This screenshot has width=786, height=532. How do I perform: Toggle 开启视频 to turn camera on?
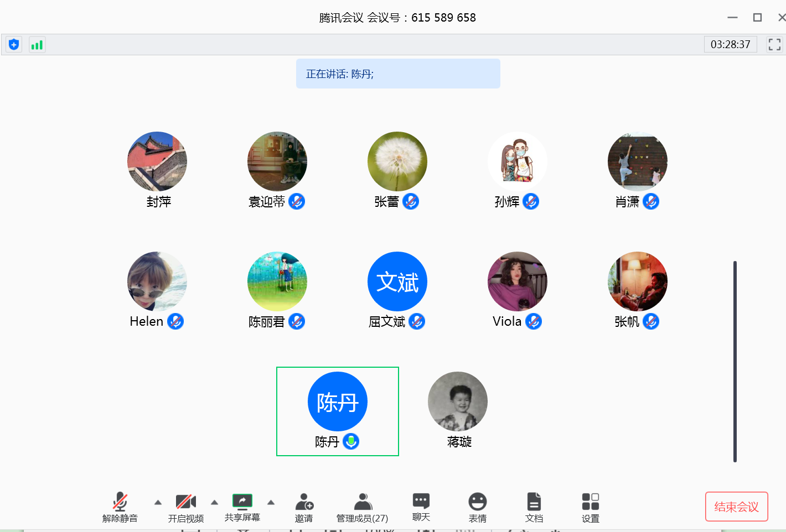(186, 507)
